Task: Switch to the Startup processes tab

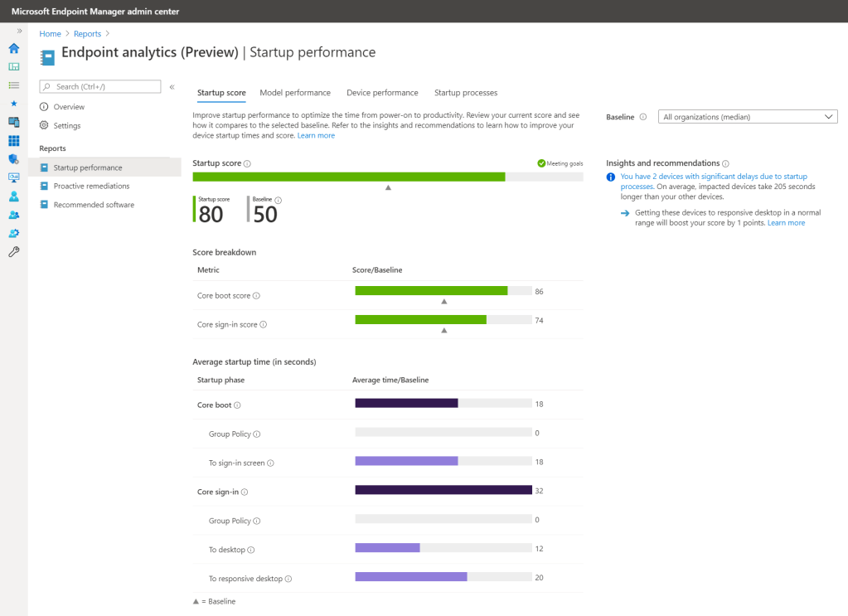Action: (x=465, y=93)
